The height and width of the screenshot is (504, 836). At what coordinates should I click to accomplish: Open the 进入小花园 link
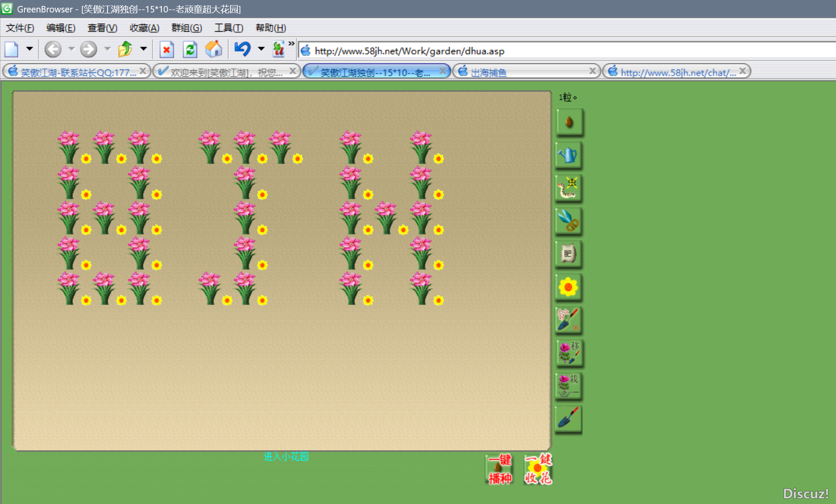pos(286,457)
